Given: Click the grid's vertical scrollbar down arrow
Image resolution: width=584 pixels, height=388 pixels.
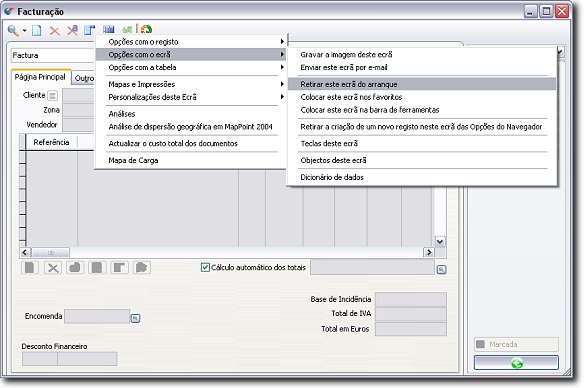Looking at the screenshot, I should (440, 242).
